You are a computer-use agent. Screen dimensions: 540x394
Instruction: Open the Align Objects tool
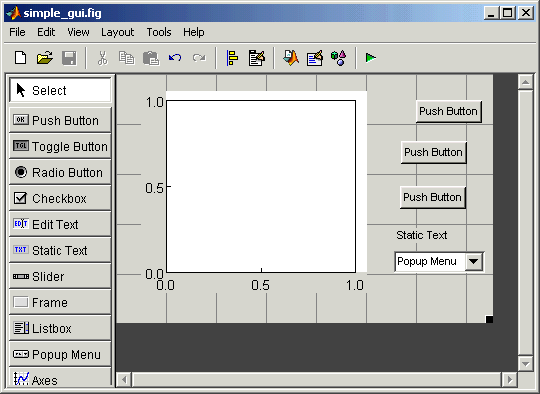[x=232, y=58]
